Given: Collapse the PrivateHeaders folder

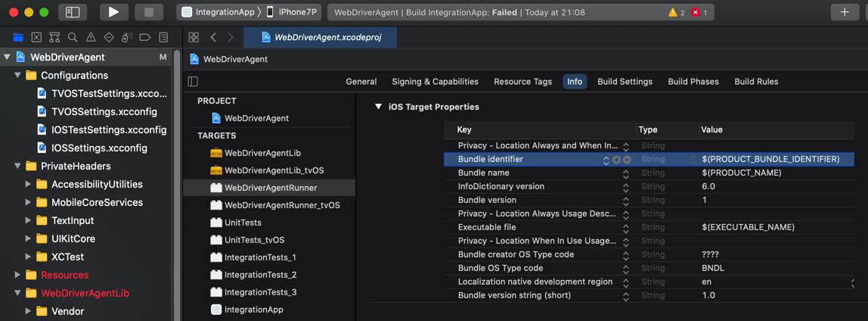Looking at the screenshot, I should pos(17,167).
